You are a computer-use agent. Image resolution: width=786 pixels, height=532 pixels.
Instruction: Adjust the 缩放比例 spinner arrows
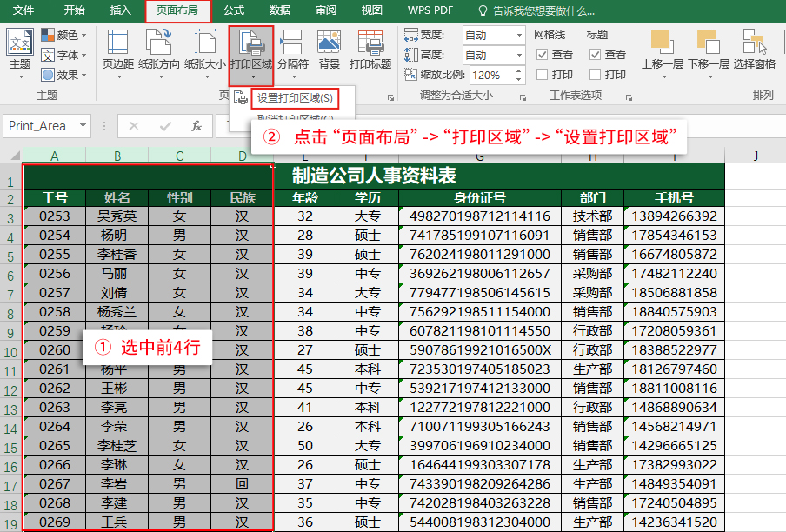(518, 75)
